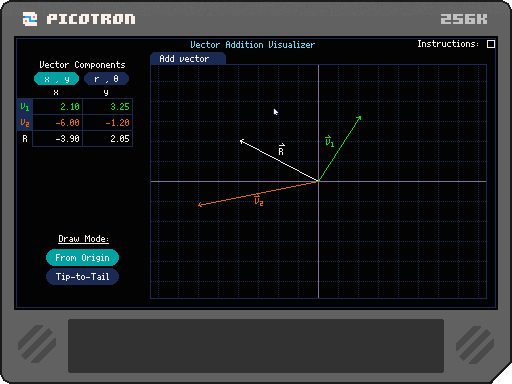Edit v2 y value -1.20
Screen dimensions: 512x384
coord(108,123)
